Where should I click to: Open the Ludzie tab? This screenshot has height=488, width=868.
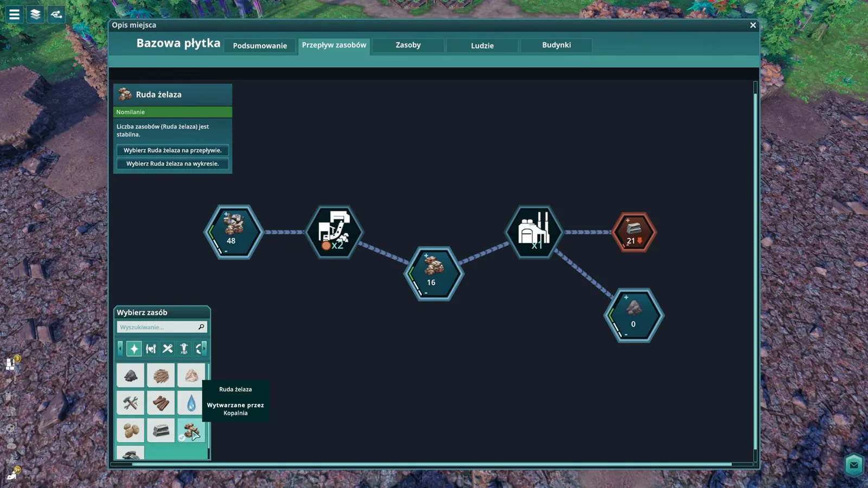482,46
